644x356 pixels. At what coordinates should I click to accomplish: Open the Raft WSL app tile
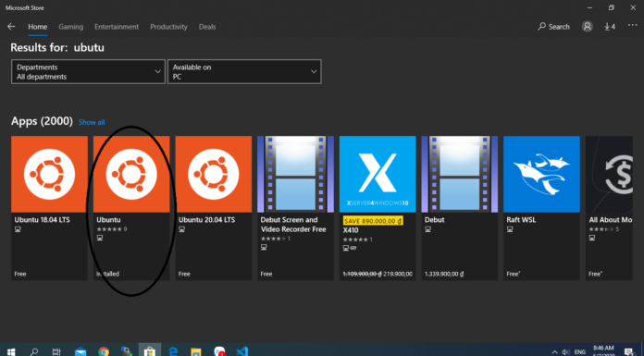point(541,208)
